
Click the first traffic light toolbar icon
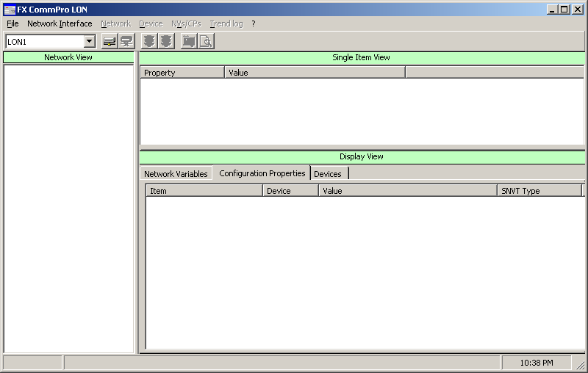149,41
